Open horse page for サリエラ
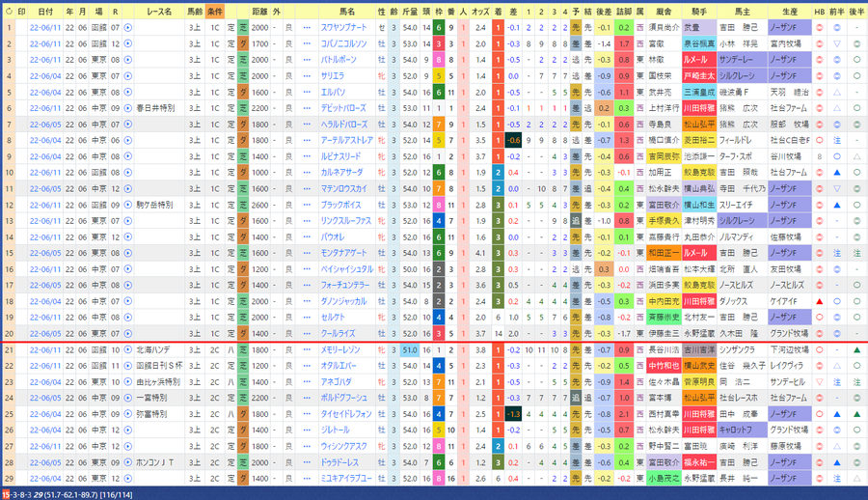868x500 pixels. point(333,76)
